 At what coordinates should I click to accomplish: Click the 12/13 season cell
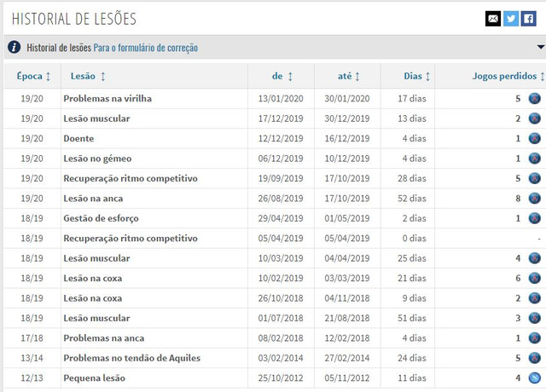(x=32, y=378)
